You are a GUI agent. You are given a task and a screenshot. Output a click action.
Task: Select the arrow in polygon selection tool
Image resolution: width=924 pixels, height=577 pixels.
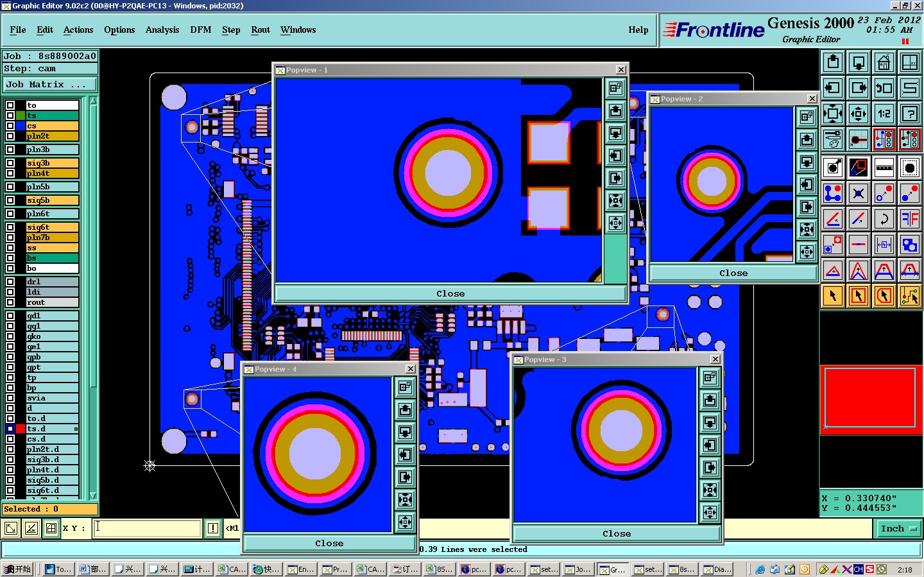884,296
